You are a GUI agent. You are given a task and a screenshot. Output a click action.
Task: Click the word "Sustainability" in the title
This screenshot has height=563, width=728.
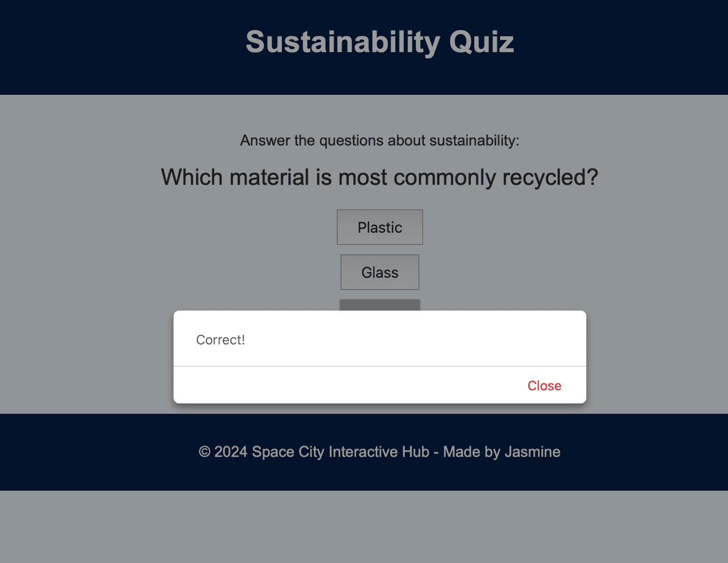[x=343, y=42]
